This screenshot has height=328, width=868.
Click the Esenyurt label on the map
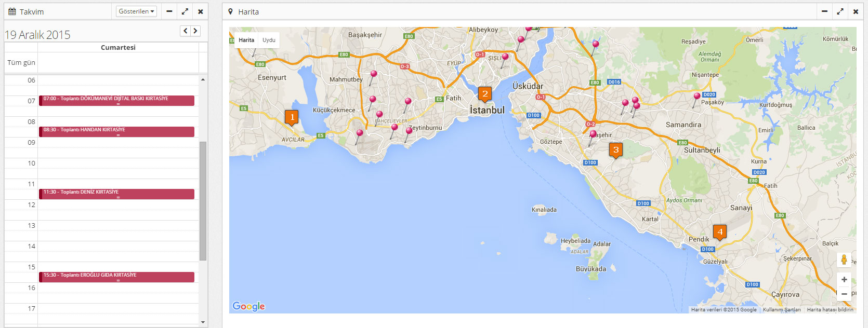tap(272, 77)
